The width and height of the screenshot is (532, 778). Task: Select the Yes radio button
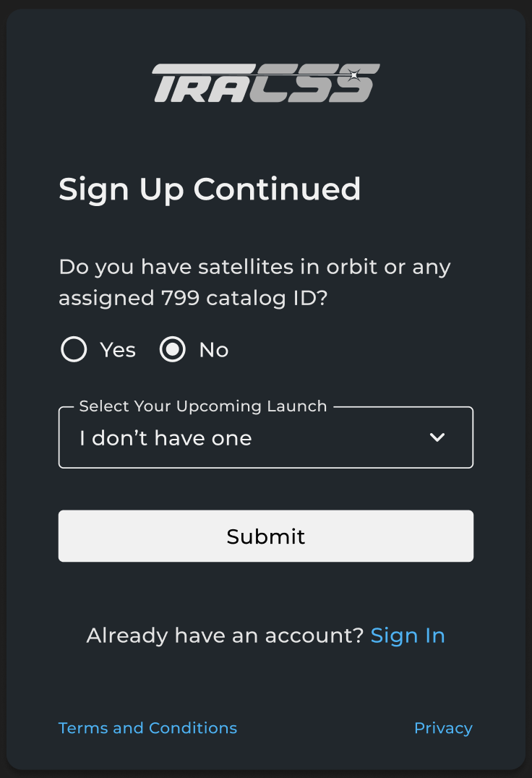[x=74, y=350]
